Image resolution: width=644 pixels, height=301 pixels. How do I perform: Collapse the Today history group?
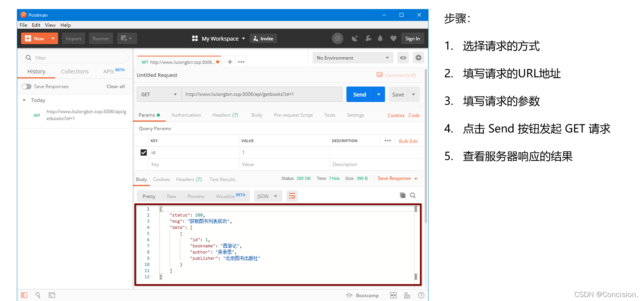[x=24, y=100]
